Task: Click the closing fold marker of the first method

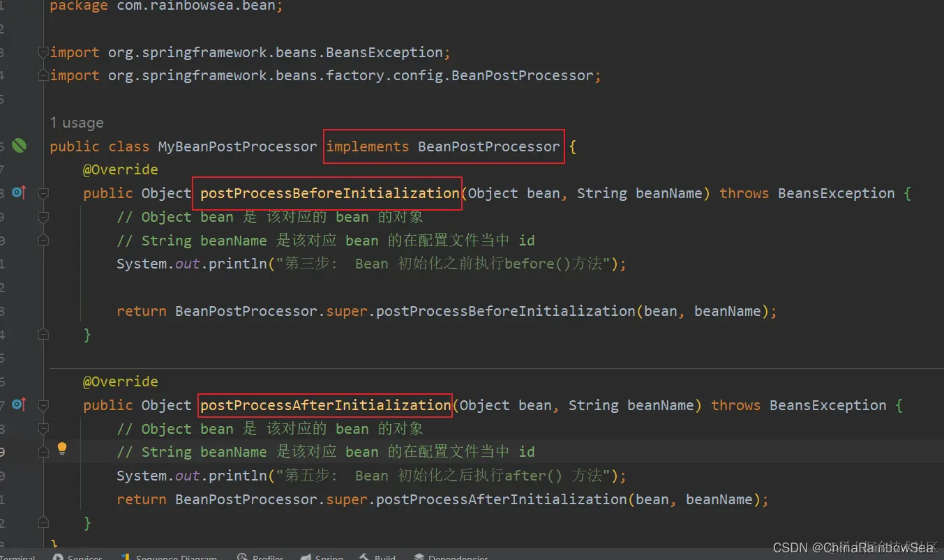Action: point(43,334)
